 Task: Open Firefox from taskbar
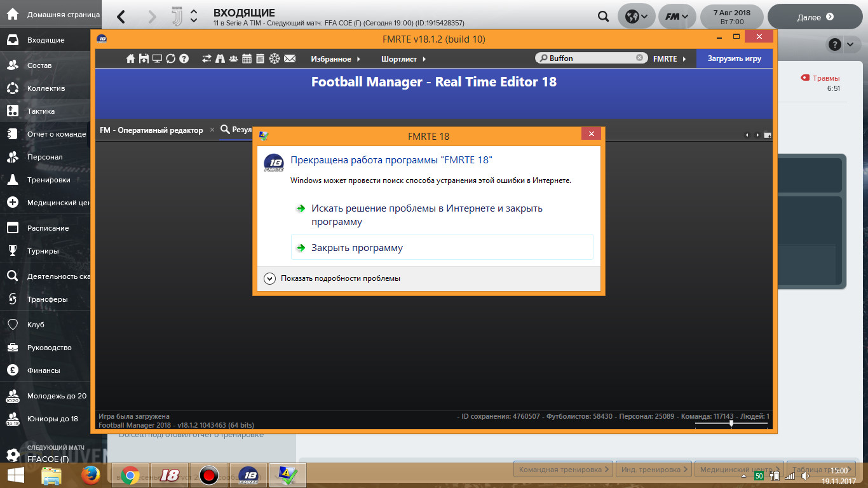92,475
